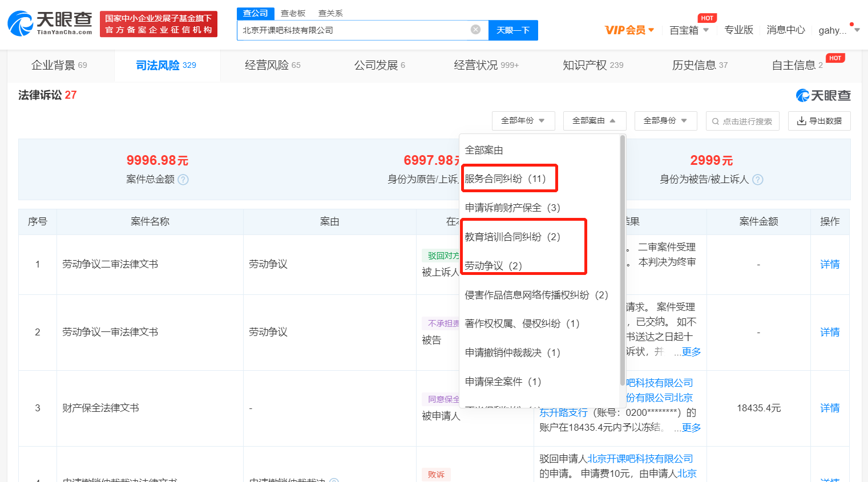Select the 查公司 search tab
This screenshot has width=868, height=482.
(256, 13)
